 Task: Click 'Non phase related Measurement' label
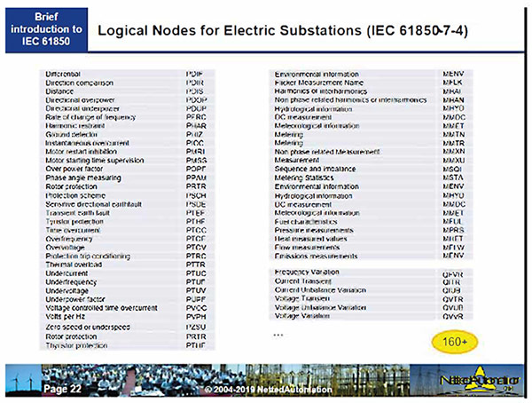(x=327, y=152)
